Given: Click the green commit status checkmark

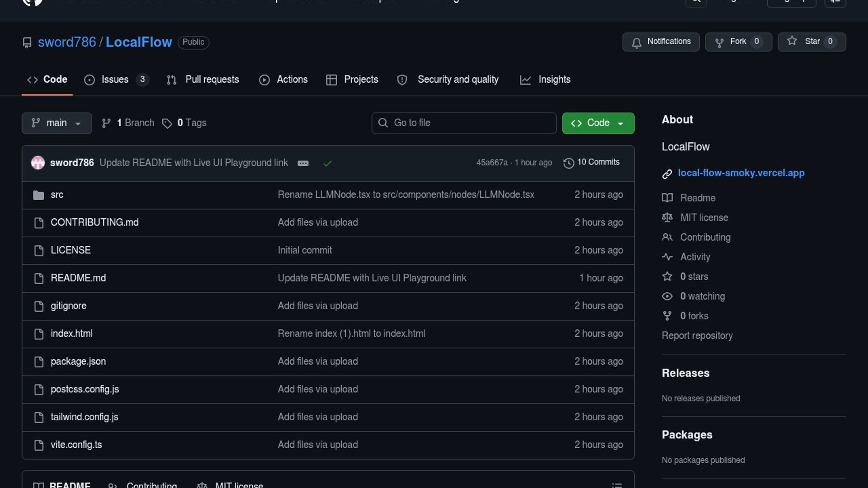Looking at the screenshot, I should coord(327,164).
